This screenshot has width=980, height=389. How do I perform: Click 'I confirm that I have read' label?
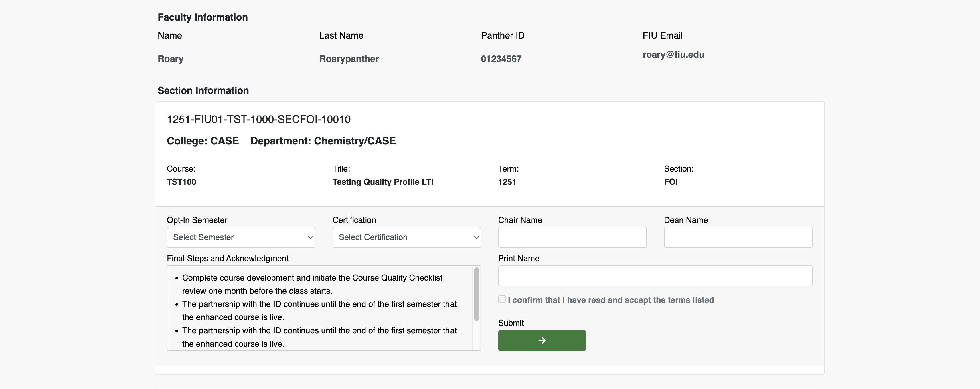610,300
